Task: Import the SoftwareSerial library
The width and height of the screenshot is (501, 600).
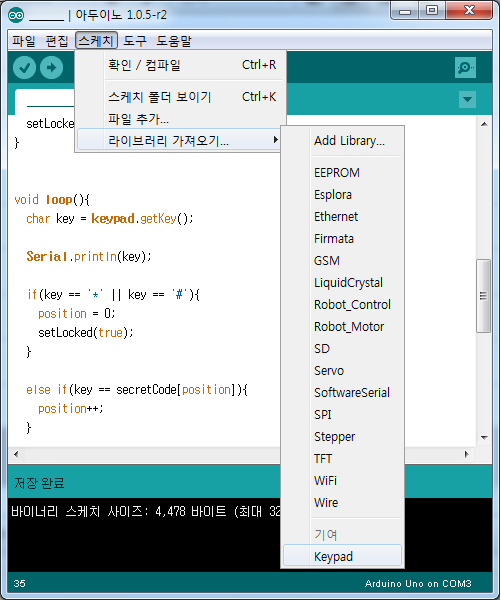Action: [x=343, y=393]
